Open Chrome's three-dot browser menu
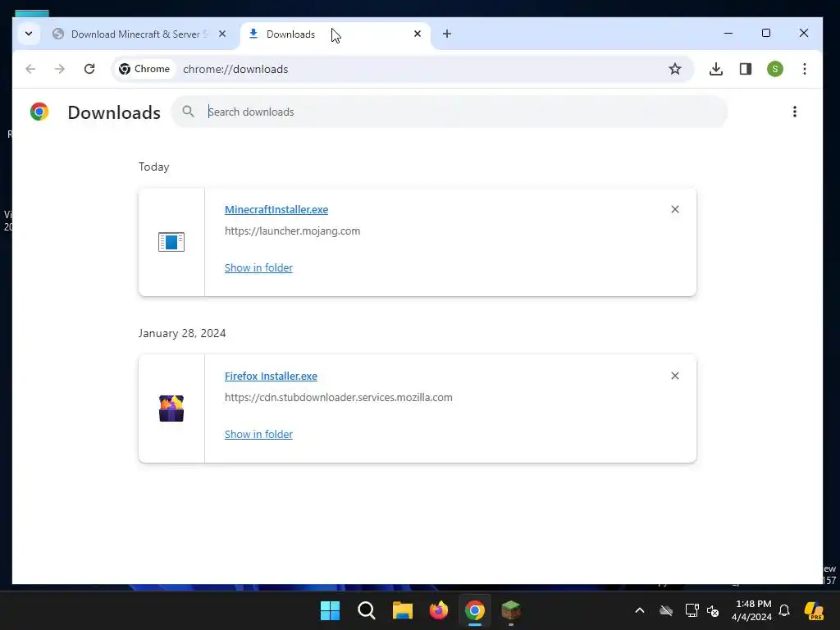This screenshot has height=630, width=840. tap(804, 69)
